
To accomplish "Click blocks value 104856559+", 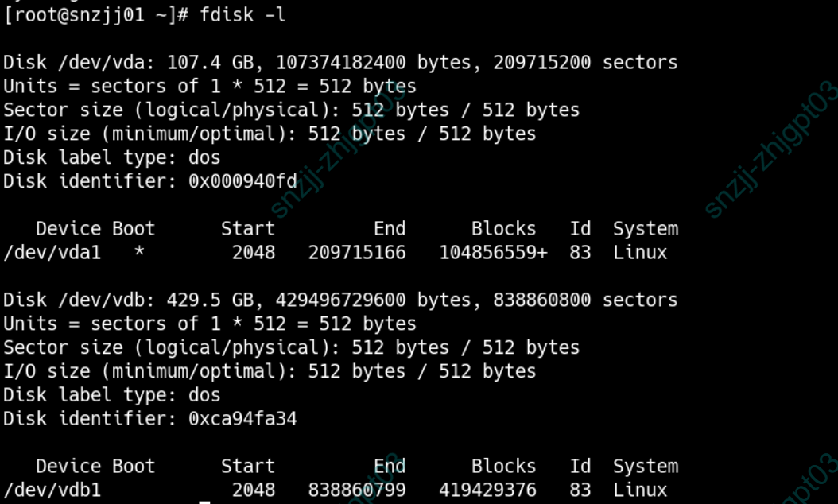I will (x=493, y=253).
